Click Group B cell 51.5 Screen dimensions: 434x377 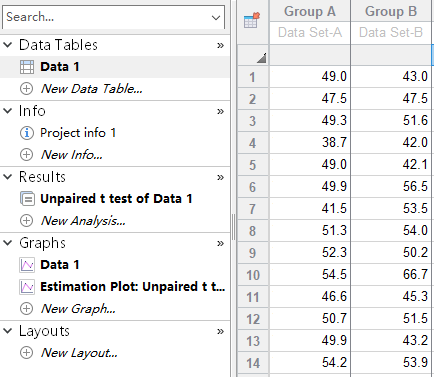(391, 319)
